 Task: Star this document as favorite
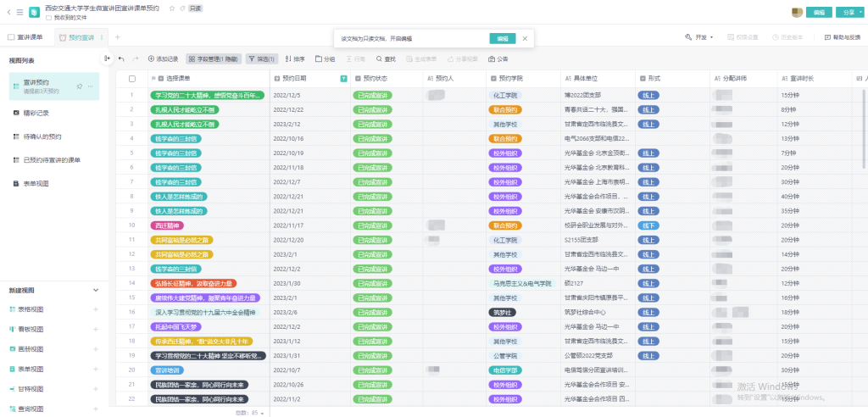tap(171, 8)
